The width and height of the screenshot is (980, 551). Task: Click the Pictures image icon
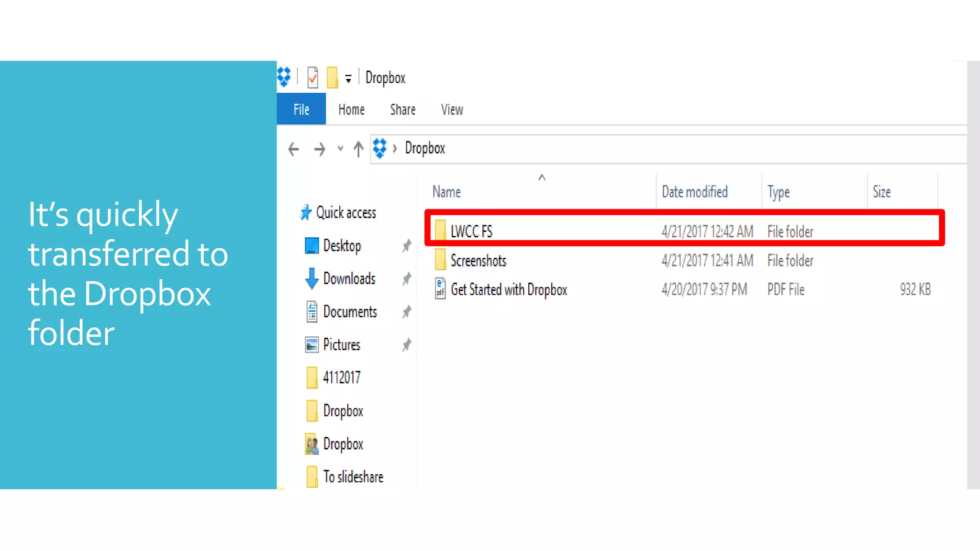pyautogui.click(x=312, y=345)
